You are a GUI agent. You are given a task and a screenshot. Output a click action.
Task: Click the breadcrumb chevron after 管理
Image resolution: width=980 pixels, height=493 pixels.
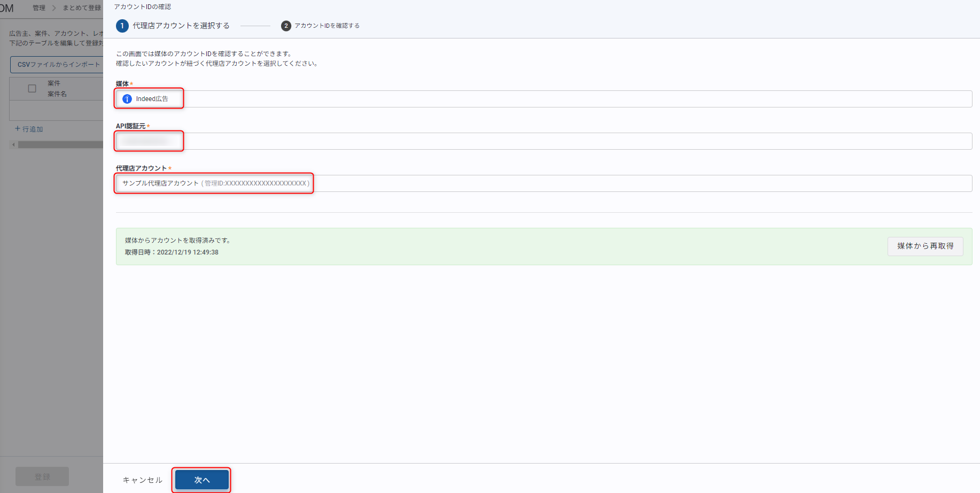[x=54, y=8]
